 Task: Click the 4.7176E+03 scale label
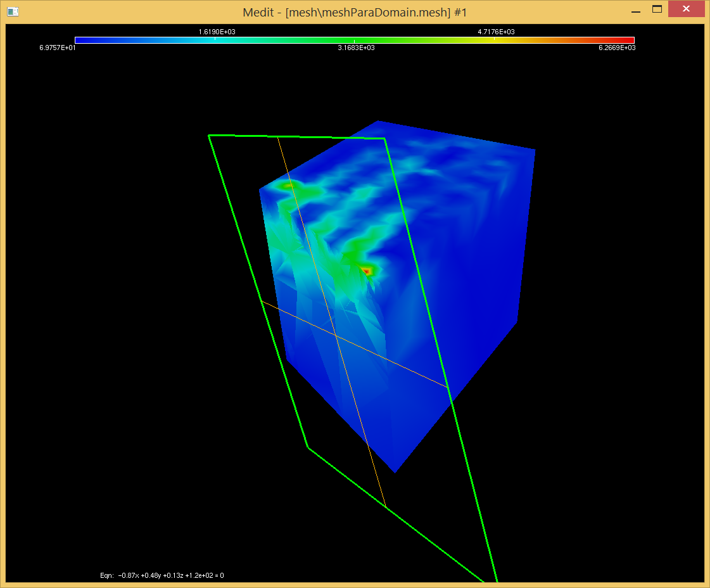click(x=496, y=32)
